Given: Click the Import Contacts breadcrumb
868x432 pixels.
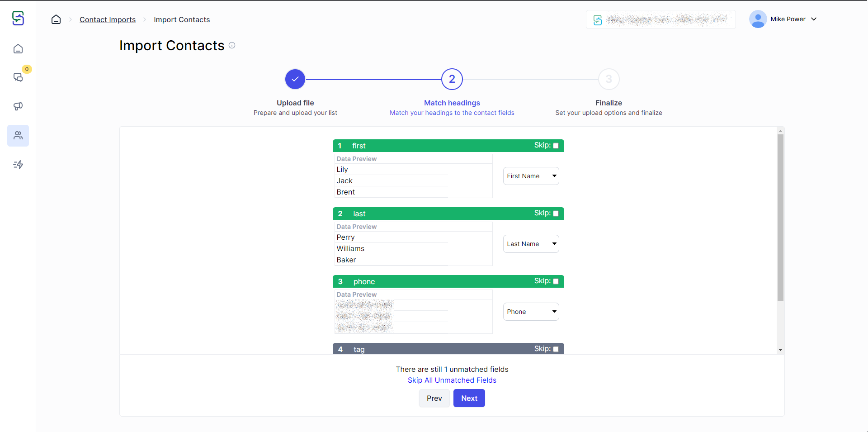Looking at the screenshot, I should 182,19.
